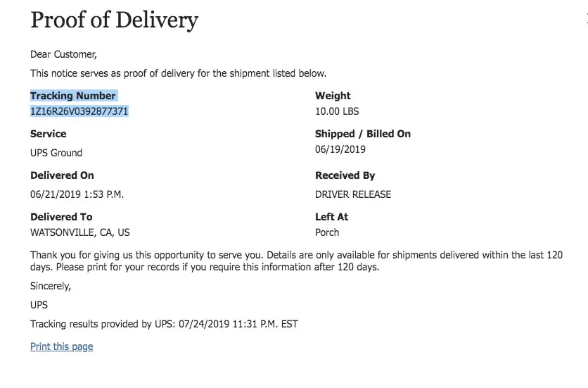
Task: Click the Proof of Delivery heading
Action: (114, 20)
